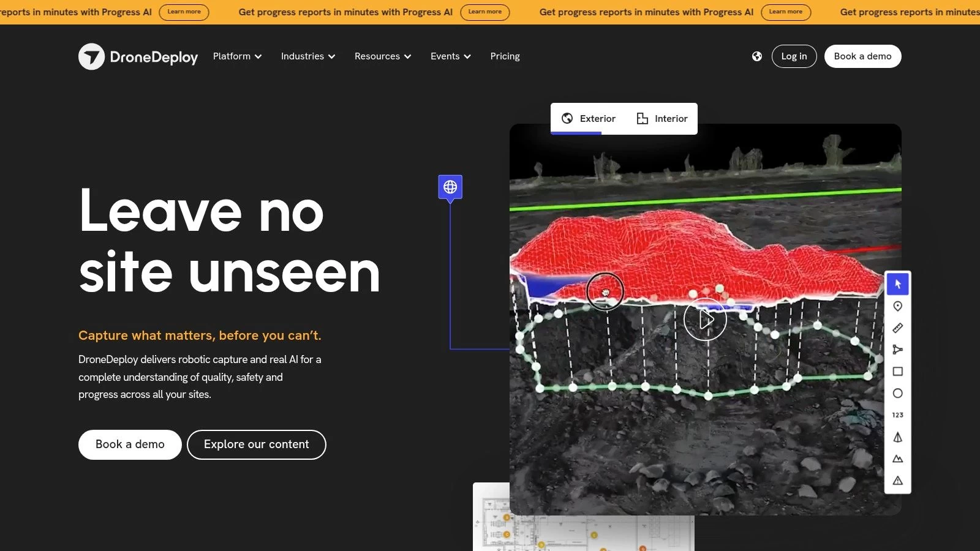Expand the Platform dropdown menu
This screenshot has width=980, height=551.
coord(236,56)
